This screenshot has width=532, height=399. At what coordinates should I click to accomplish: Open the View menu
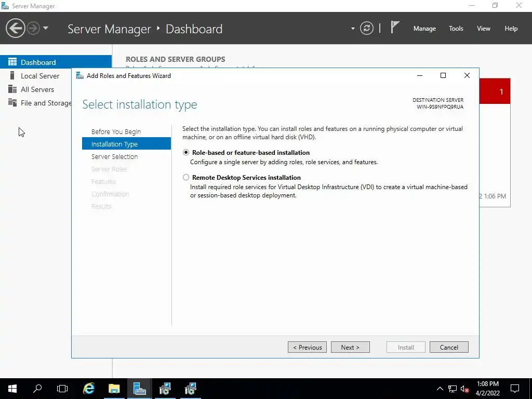pos(483,29)
